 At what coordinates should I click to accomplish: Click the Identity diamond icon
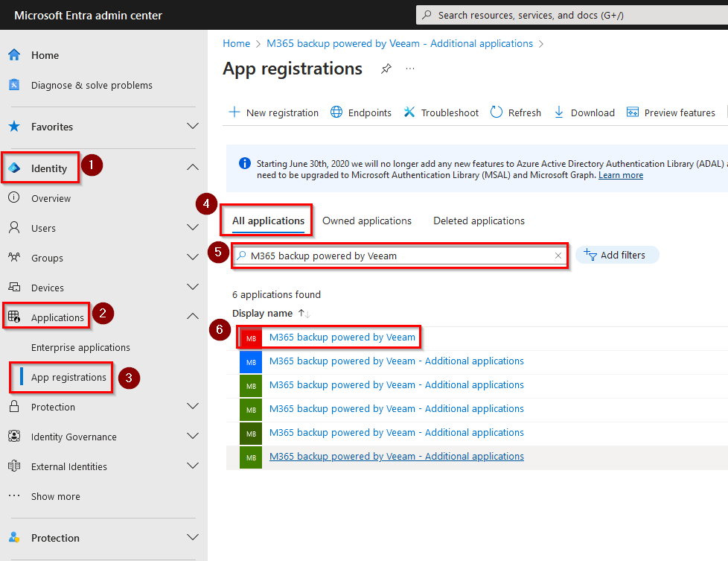(14, 168)
